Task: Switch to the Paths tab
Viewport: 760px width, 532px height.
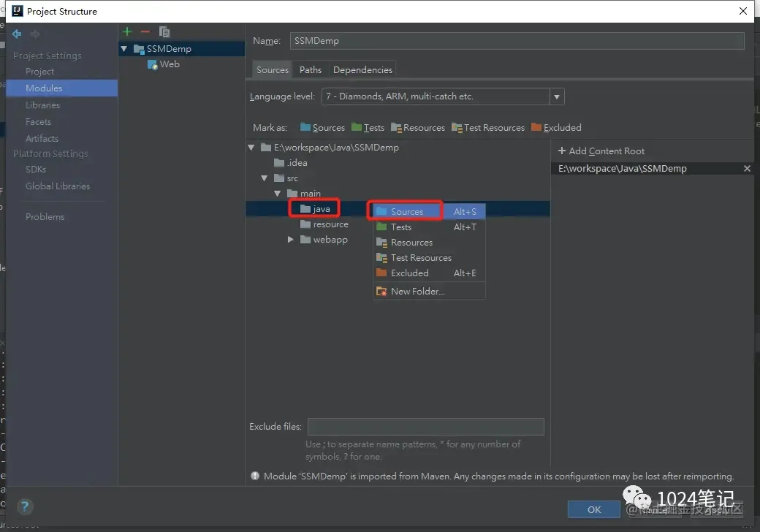Action: point(310,69)
